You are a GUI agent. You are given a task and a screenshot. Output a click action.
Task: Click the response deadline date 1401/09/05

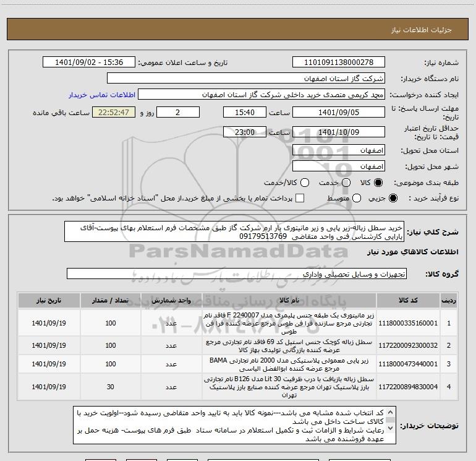point(339,113)
